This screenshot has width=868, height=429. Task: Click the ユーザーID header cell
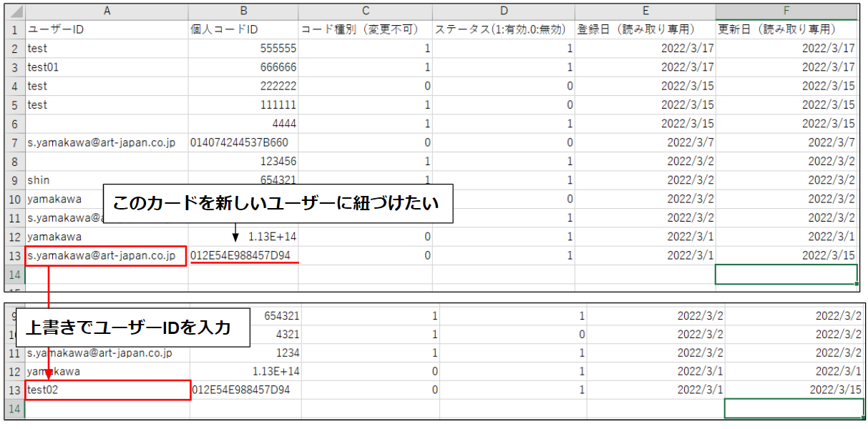coord(107,30)
